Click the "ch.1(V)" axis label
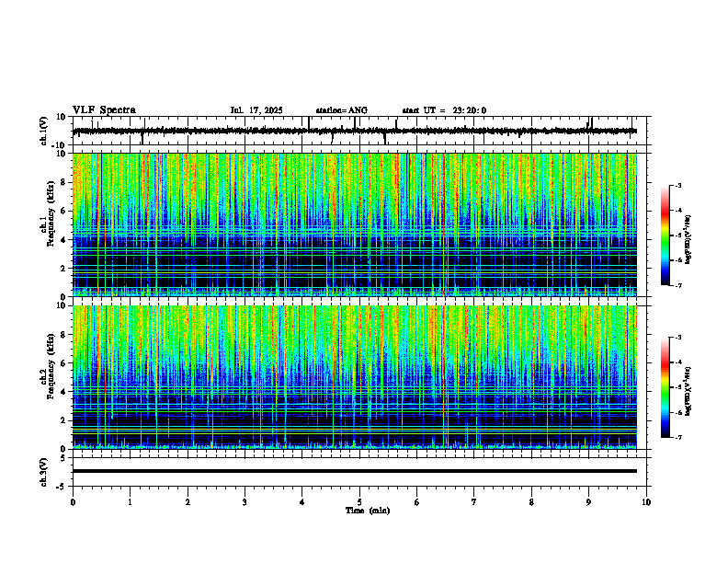This screenshot has height=563, width=728. point(44,131)
